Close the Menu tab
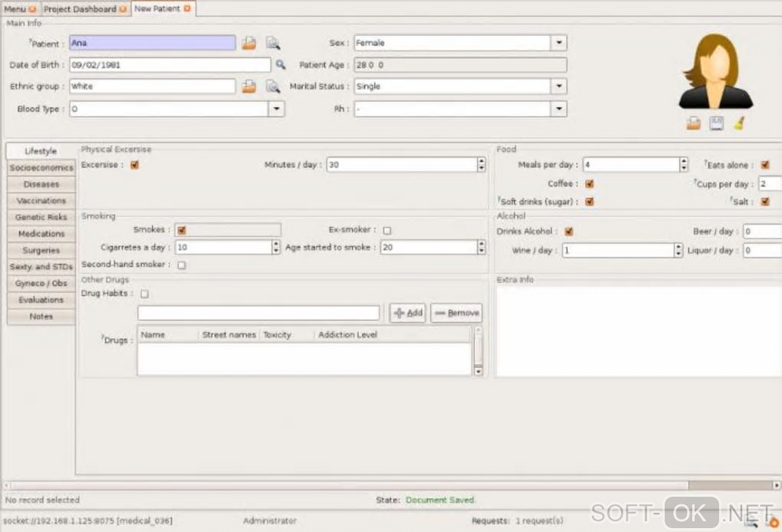The height and width of the screenshot is (532, 782). (32, 9)
